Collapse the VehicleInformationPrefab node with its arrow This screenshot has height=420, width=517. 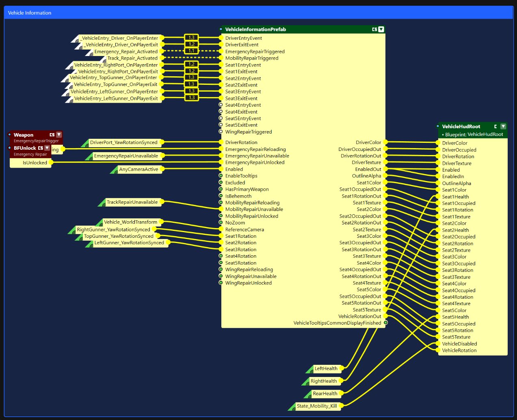pos(381,29)
